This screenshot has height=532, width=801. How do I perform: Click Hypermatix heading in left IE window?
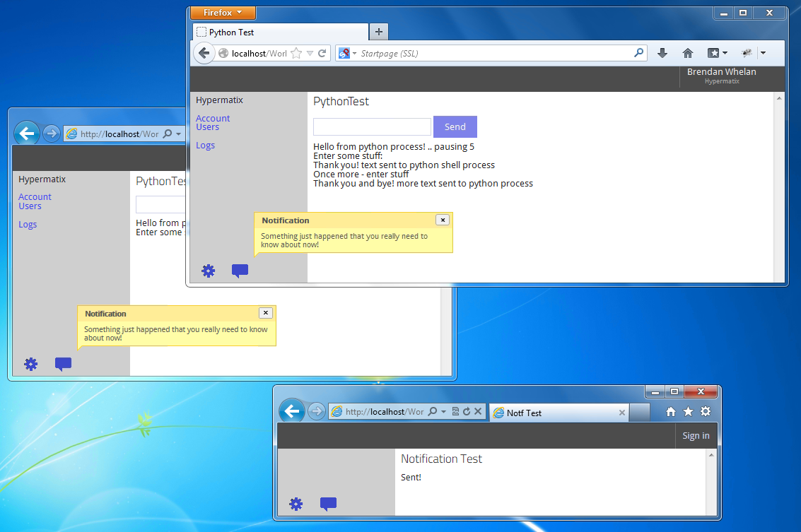42,179
